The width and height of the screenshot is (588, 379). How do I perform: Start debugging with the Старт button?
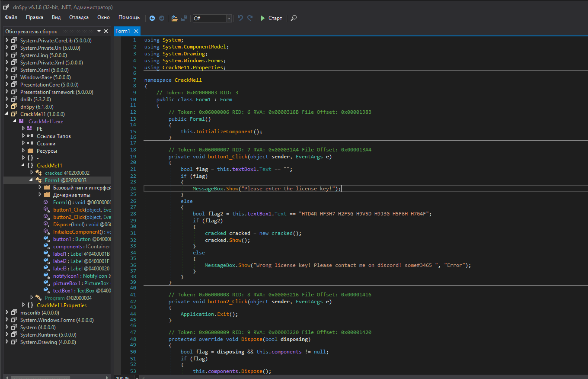pyautogui.click(x=271, y=18)
